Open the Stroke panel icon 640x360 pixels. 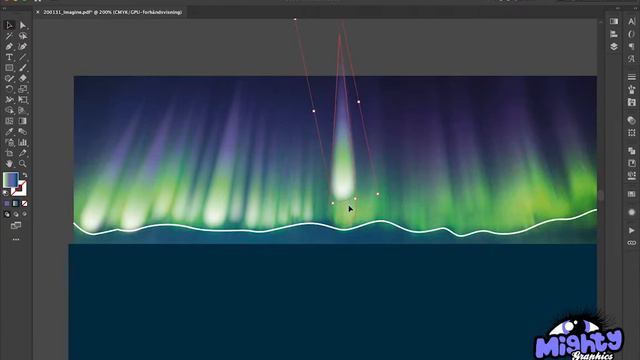point(631,77)
